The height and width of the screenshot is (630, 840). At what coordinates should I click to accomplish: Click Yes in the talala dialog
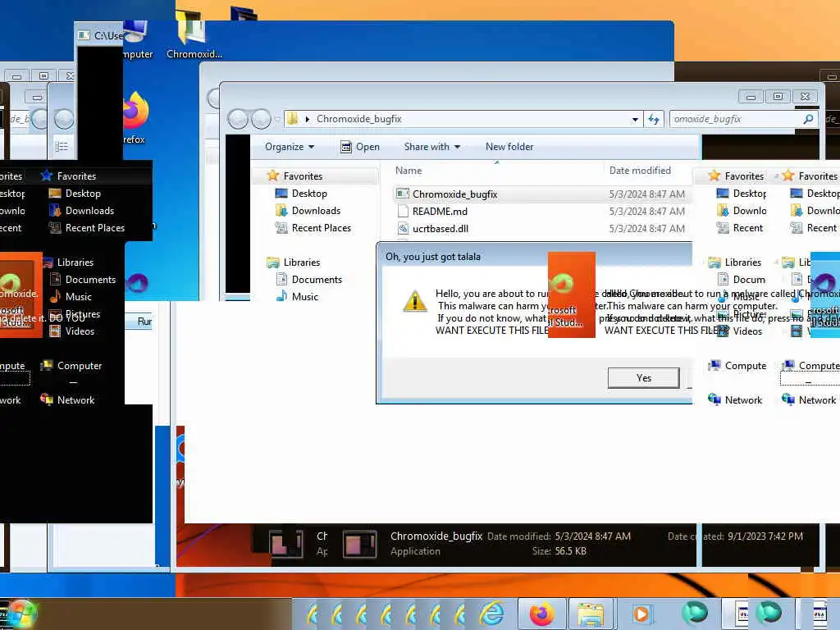(x=643, y=377)
